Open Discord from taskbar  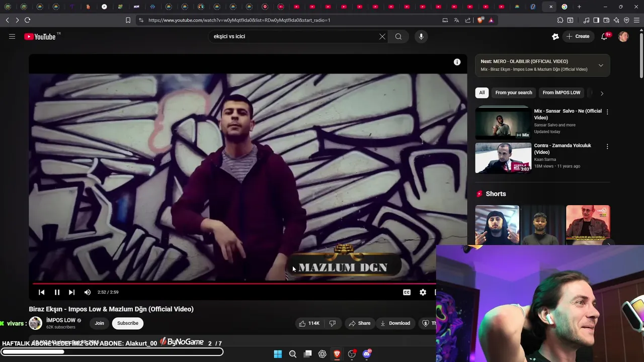[367, 354]
